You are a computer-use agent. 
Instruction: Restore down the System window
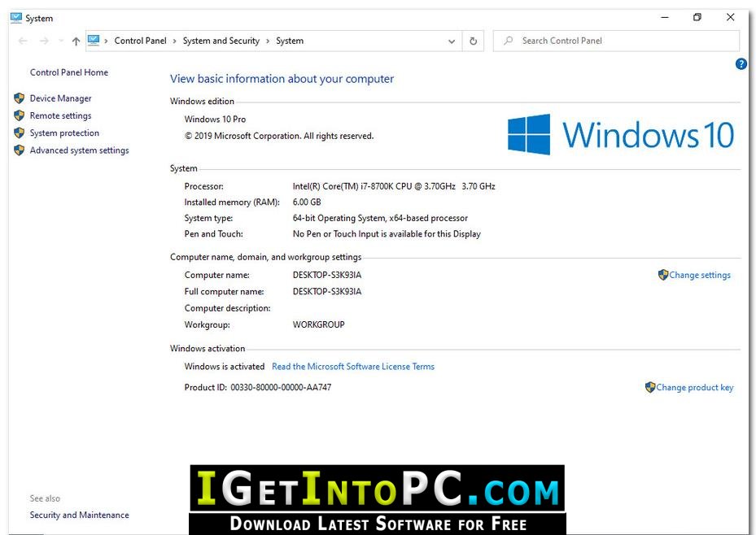tap(697, 17)
